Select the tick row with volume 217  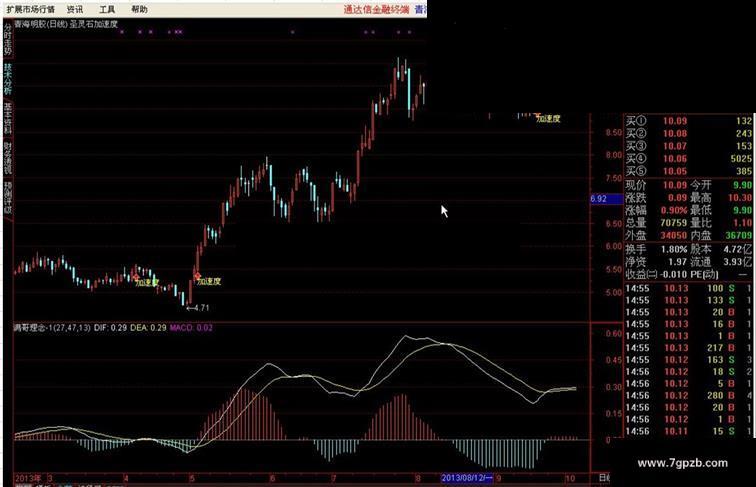[x=689, y=348]
